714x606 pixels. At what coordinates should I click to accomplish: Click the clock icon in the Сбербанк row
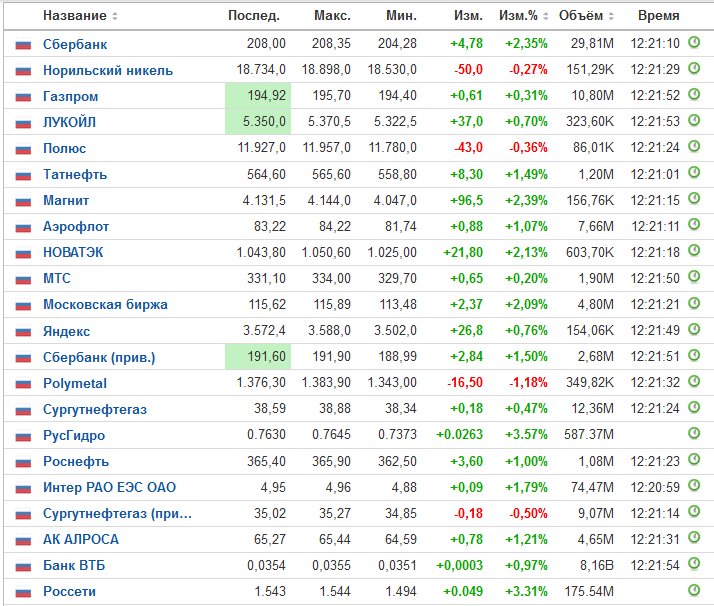694,42
